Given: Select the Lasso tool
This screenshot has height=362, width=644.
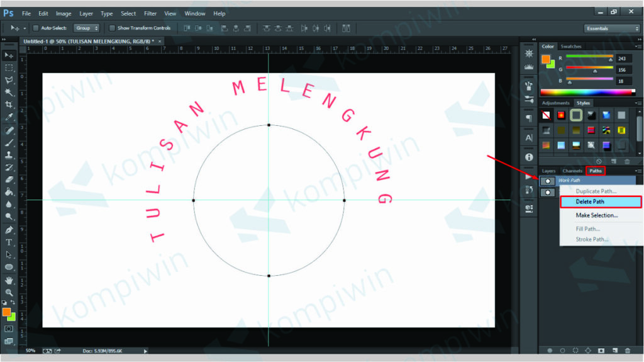Looking at the screenshot, I should [9, 80].
